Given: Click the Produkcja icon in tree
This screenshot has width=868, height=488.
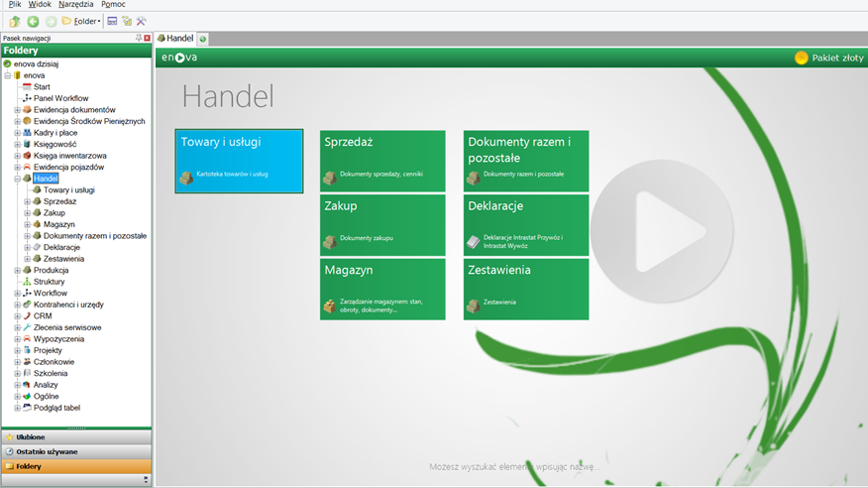Looking at the screenshot, I should coord(27,271).
